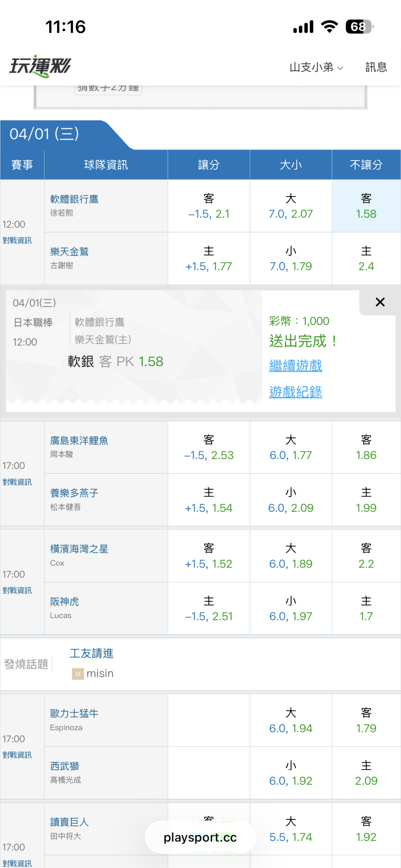Pick 阪神虎 home moneyline 1.7
401x868 pixels.
tap(366, 608)
